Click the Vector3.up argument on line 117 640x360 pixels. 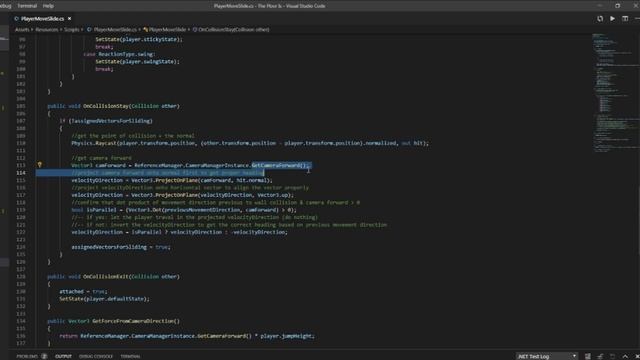pos(272,195)
